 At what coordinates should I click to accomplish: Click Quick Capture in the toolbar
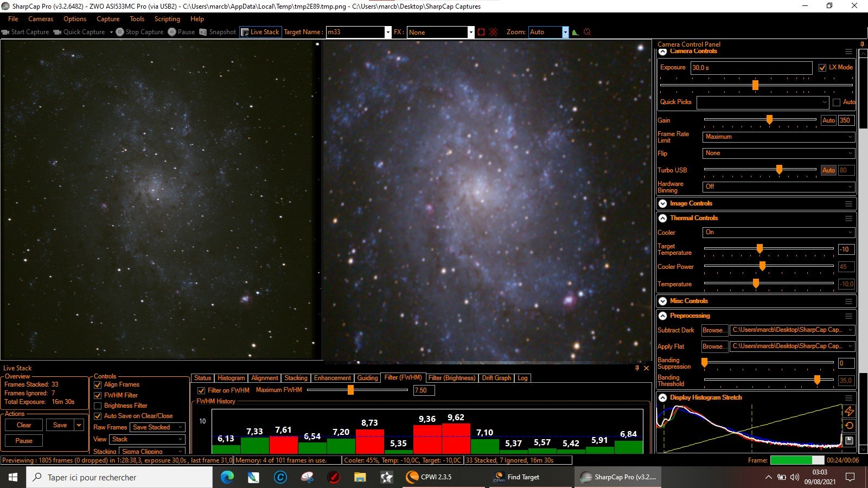pyautogui.click(x=79, y=32)
